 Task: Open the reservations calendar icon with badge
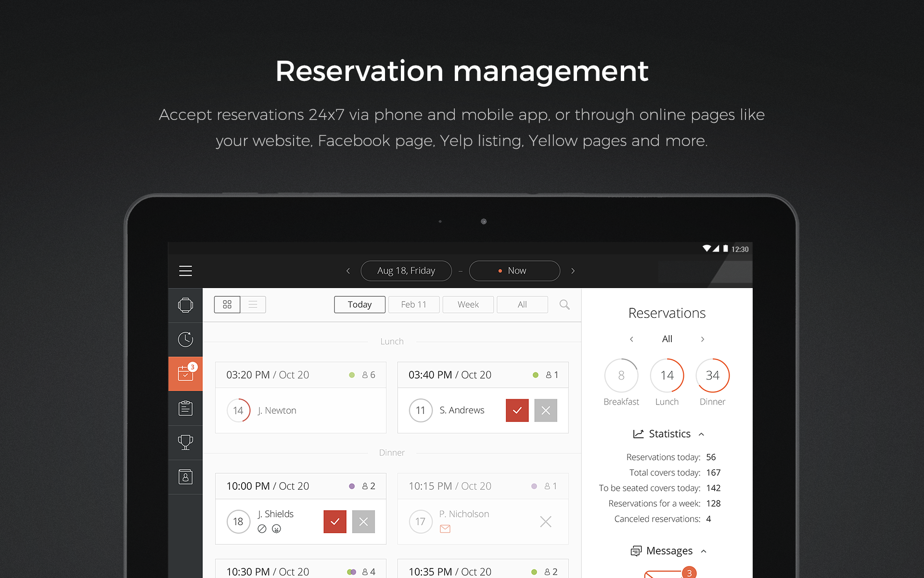pos(185,373)
